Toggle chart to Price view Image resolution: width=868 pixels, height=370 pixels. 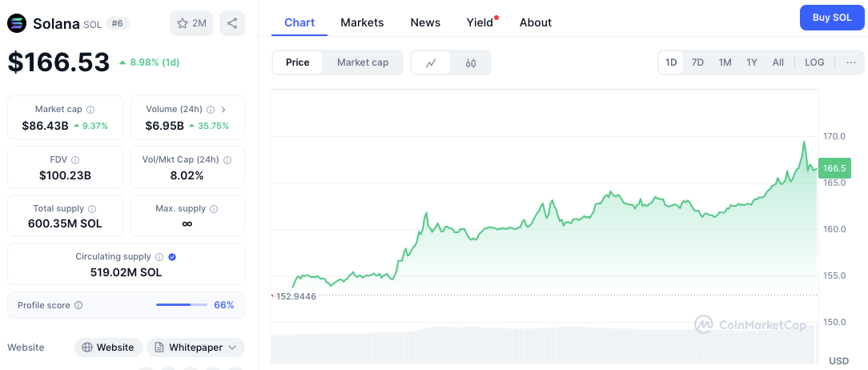(x=298, y=62)
